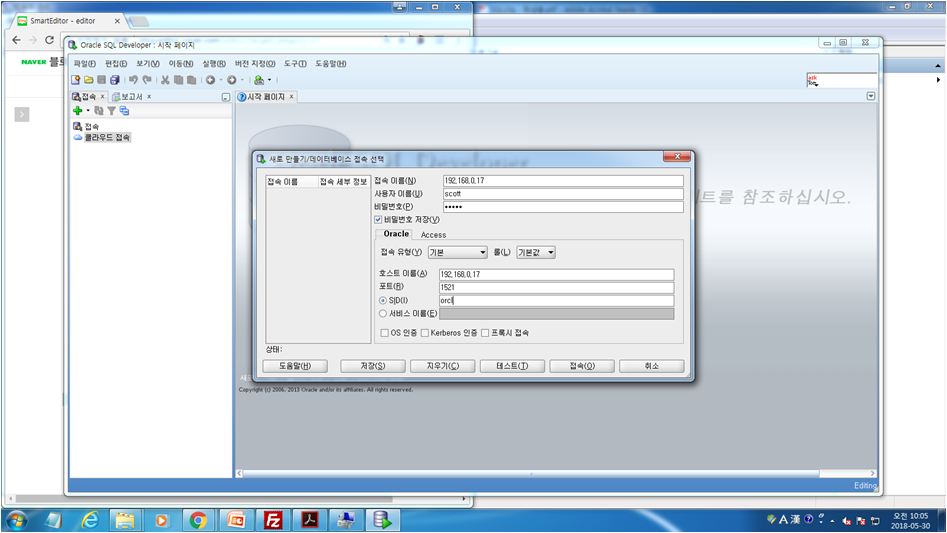Open Windows Explorer folder from the taskbar
Image resolution: width=947 pixels, height=533 pixels.
click(125, 520)
